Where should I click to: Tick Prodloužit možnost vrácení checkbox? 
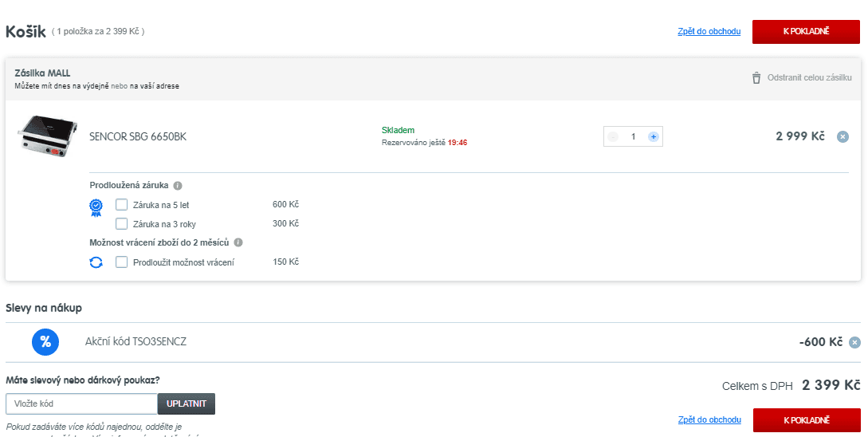tap(121, 262)
